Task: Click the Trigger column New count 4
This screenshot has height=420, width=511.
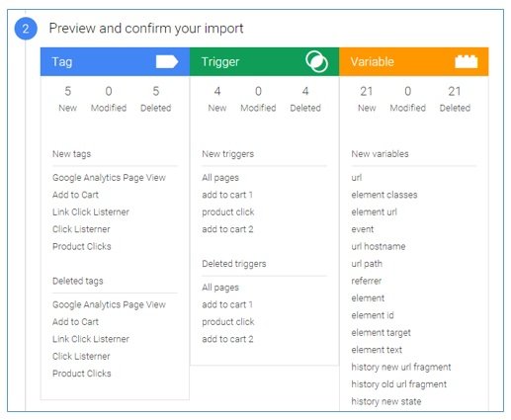Action: (217, 91)
